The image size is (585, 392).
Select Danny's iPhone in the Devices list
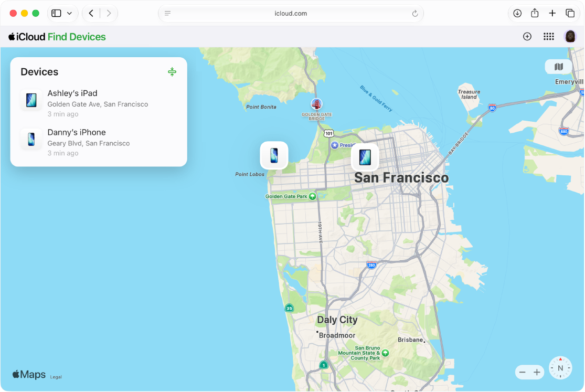coord(99,142)
